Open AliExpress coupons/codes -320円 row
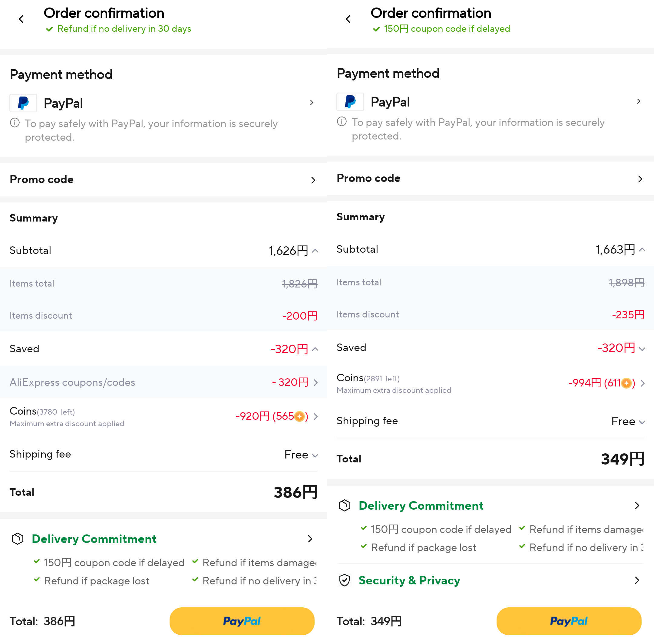 click(163, 382)
